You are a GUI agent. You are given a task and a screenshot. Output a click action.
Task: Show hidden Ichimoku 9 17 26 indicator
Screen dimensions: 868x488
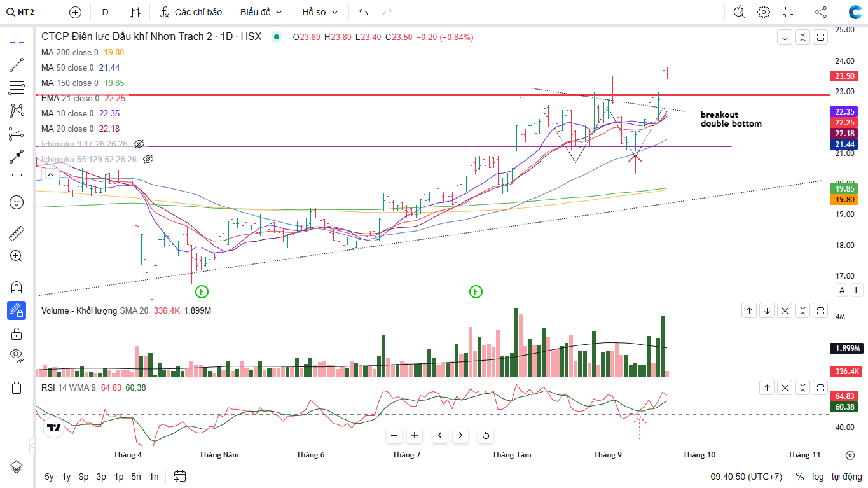coord(139,144)
